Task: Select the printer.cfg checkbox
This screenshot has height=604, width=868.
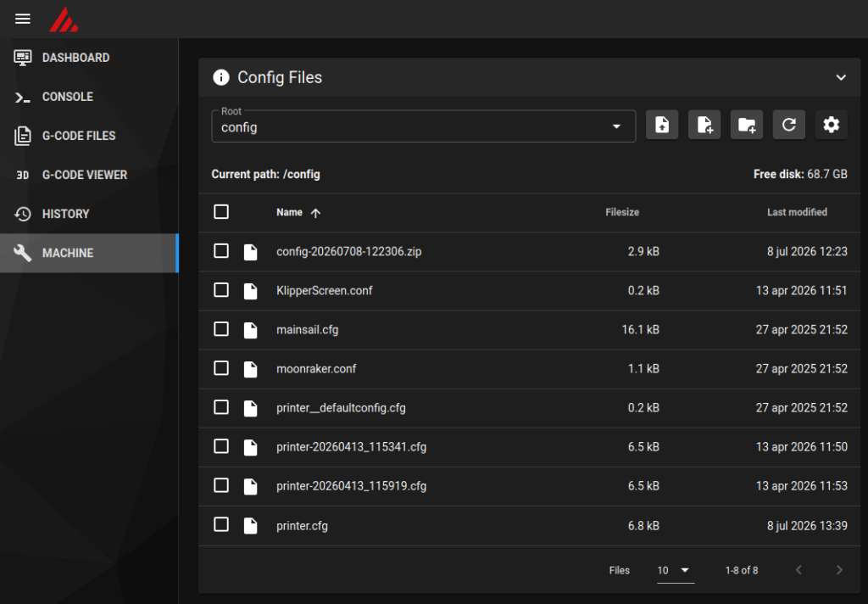Action: [x=221, y=524]
